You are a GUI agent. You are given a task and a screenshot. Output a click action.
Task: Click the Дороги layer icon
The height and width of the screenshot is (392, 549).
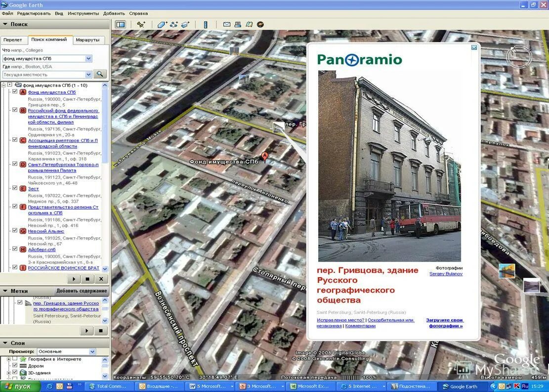click(23, 366)
